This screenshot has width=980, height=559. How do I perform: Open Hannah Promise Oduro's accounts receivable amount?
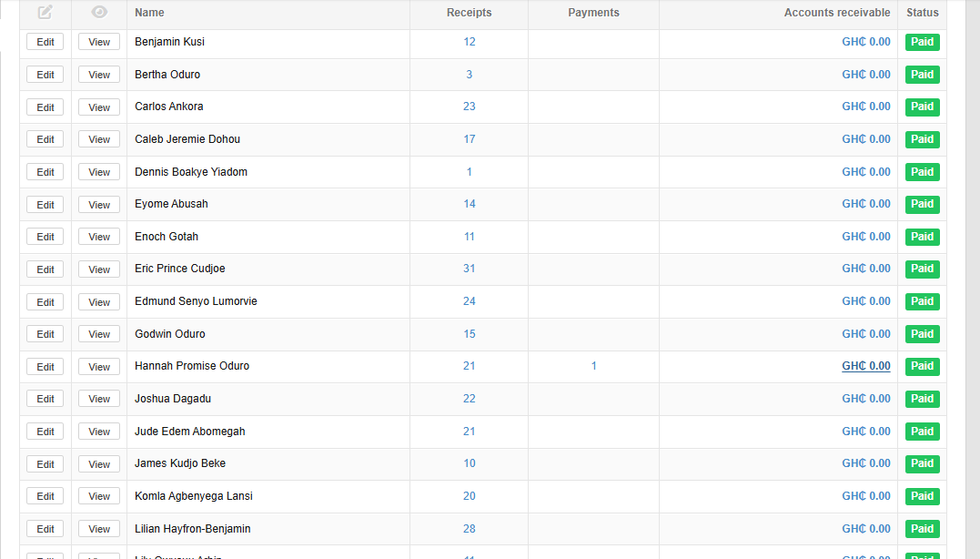coord(865,366)
